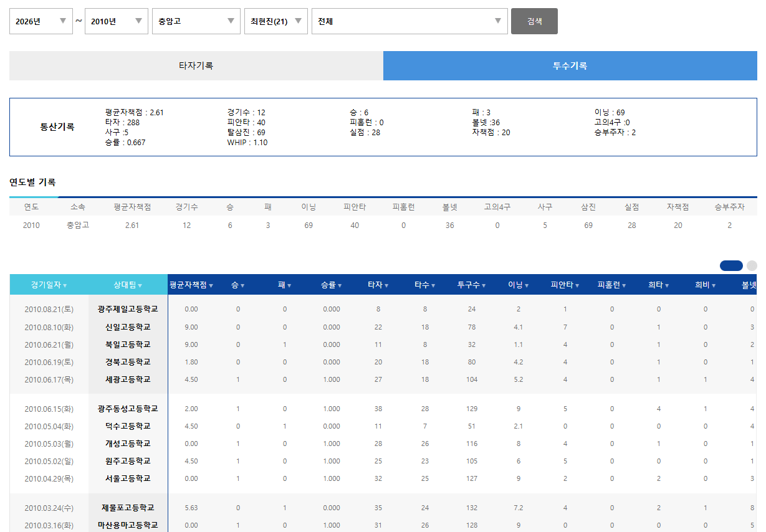Screen dimensions: 766x532
Task: Sort game table by 투구수 header
Action: pos(472,285)
